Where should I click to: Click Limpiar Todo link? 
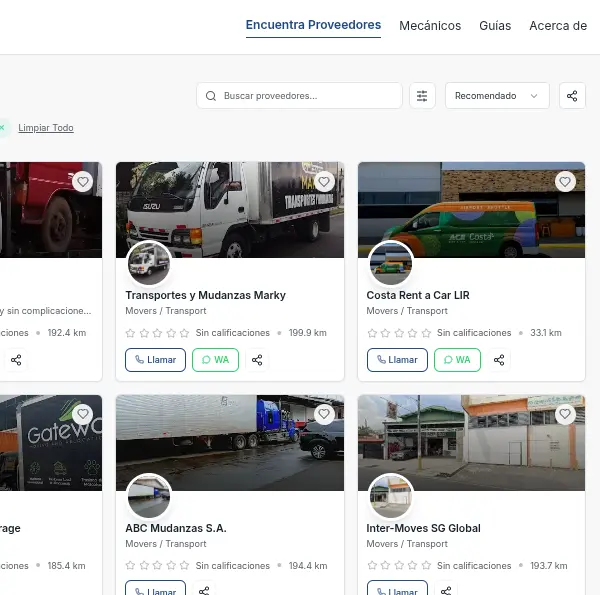46,128
